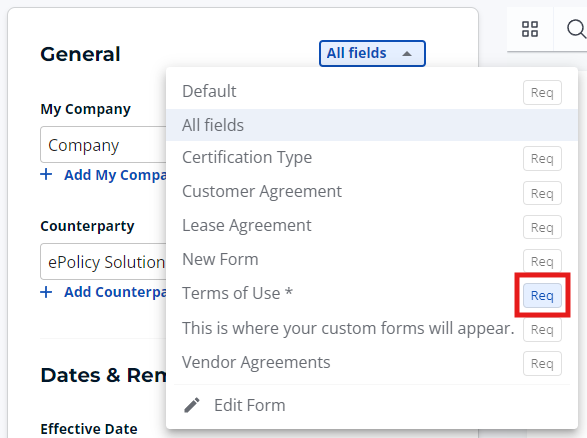Toggle Req for Certification Type
The image size is (587, 438).
tap(542, 158)
